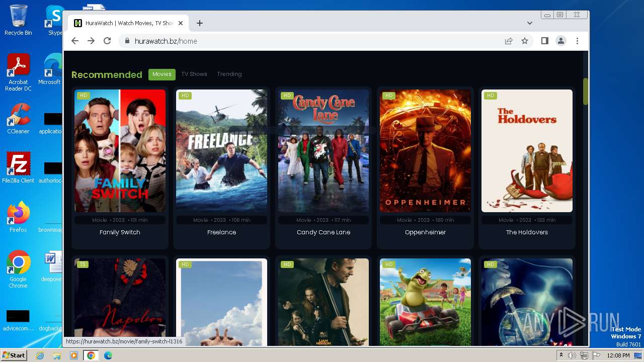Open Microsoft Edge from the taskbar

(108, 355)
